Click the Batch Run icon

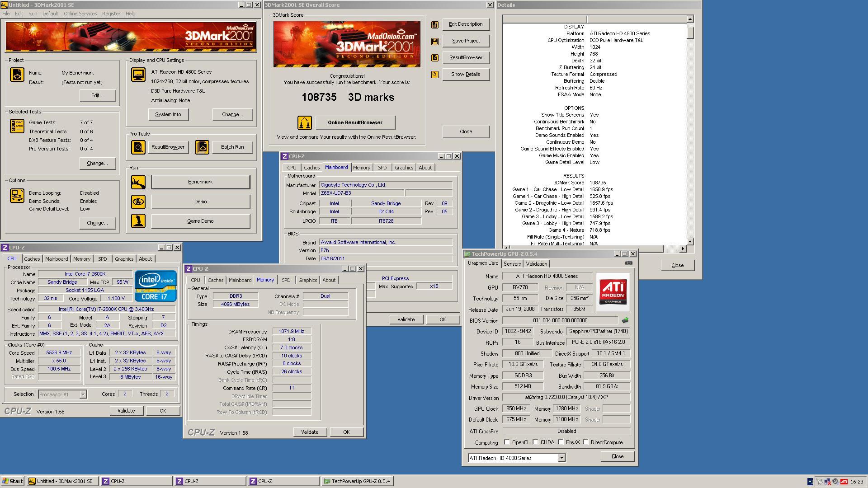(x=202, y=147)
